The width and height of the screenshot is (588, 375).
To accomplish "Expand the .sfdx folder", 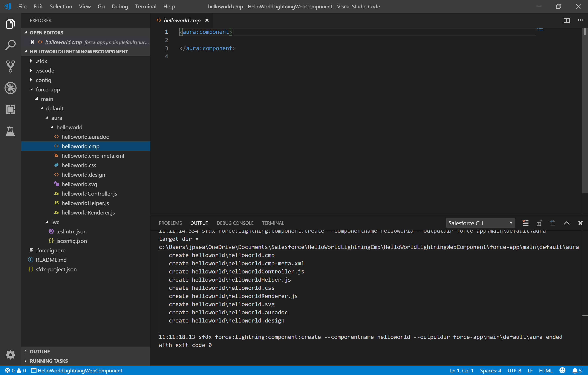I will tap(41, 61).
